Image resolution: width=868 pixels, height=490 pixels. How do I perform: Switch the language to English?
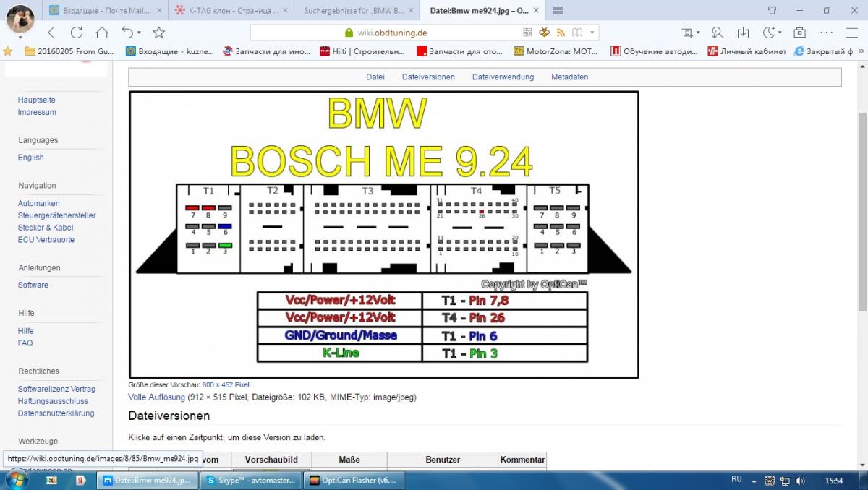click(x=31, y=157)
